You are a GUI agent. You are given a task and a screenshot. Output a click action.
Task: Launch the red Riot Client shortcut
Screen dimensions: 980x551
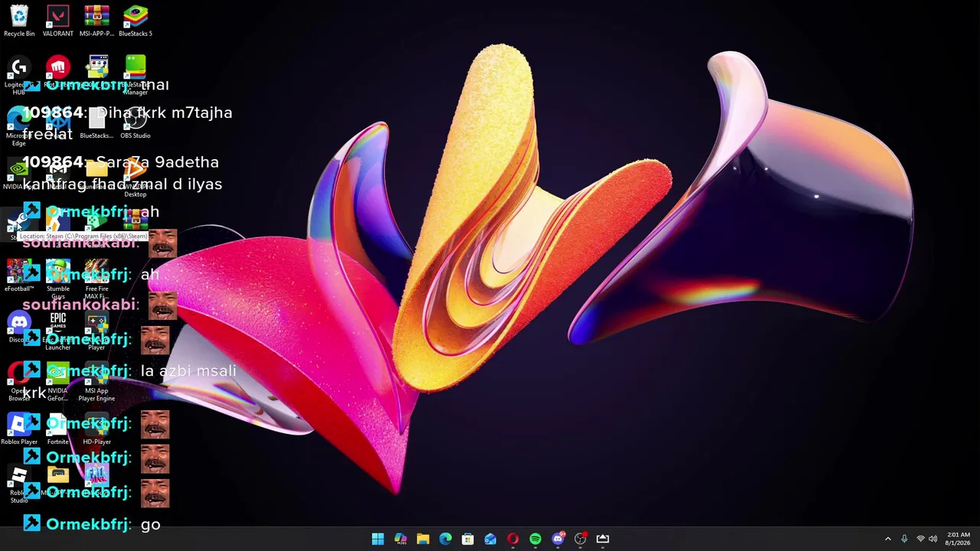tap(58, 71)
